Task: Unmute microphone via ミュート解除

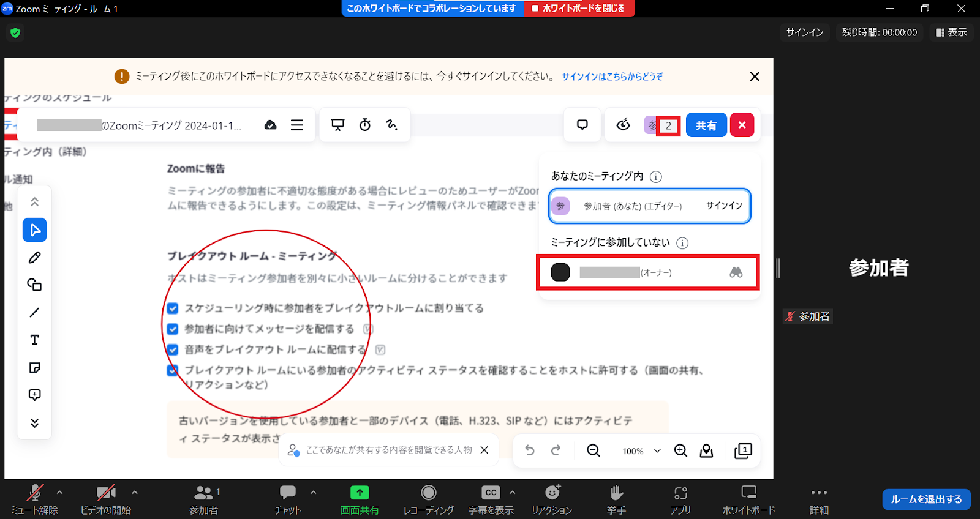Action: 35,499
